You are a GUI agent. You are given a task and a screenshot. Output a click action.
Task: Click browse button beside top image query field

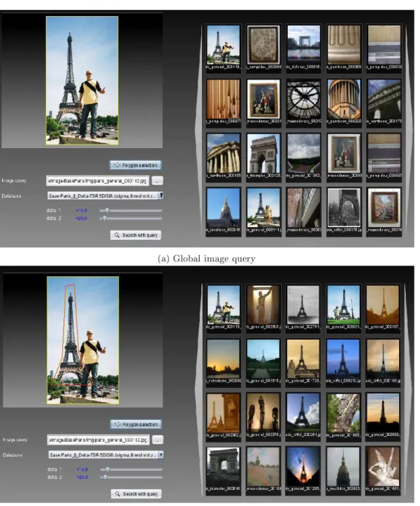point(157,181)
